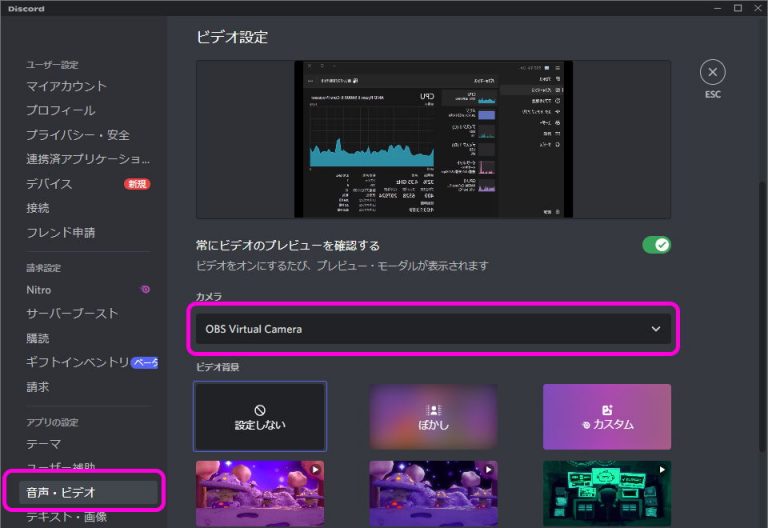Image resolution: width=768 pixels, height=528 pixels.
Task: Open デバイス settings
Action: tap(49, 184)
